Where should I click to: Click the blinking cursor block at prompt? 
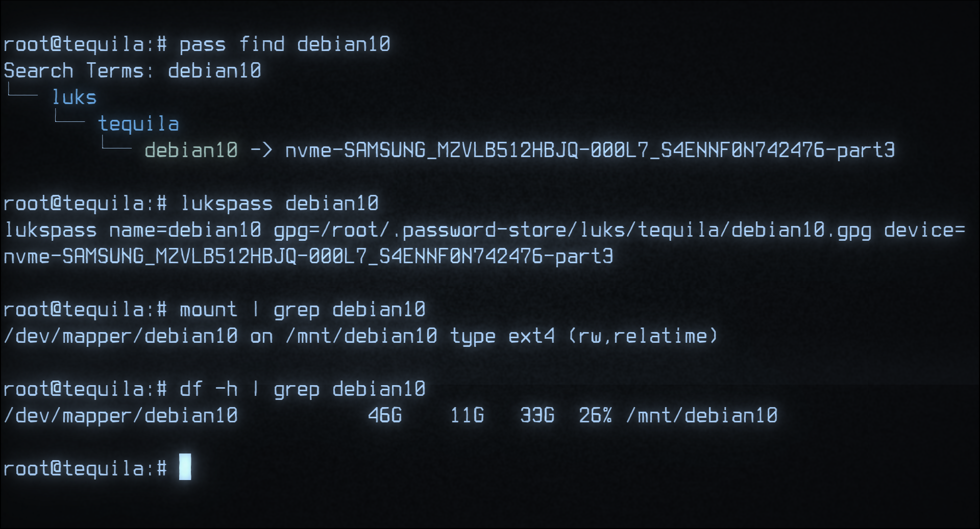coord(185,467)
